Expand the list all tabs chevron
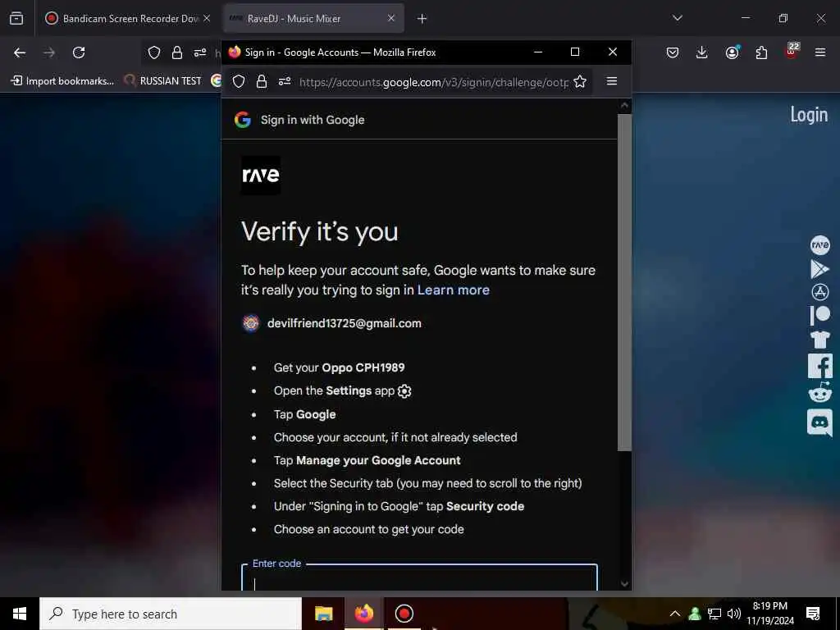Screen dimensions: 840x630 click(677, 18)
